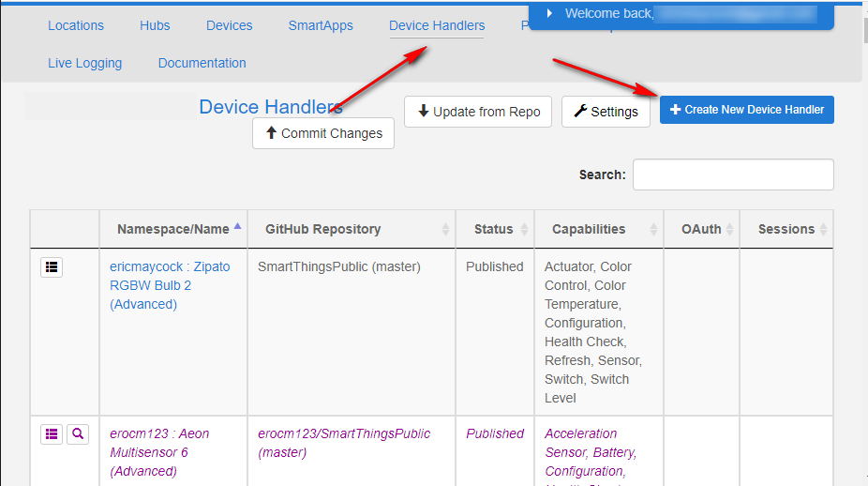Click Commit Changes button
868x486 pixels.
pyautogui.click(x=323, y=133)
